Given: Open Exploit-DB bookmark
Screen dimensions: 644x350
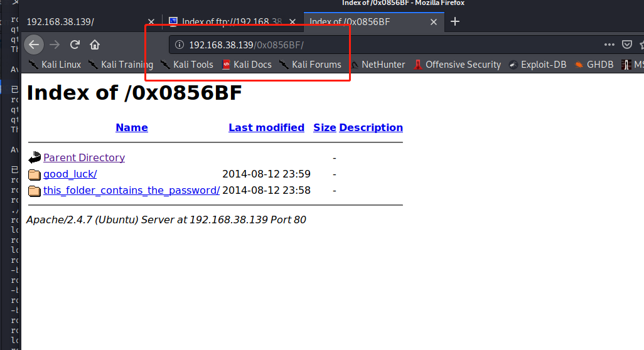Looking at the screenshot, I should [x=537, y=65].
